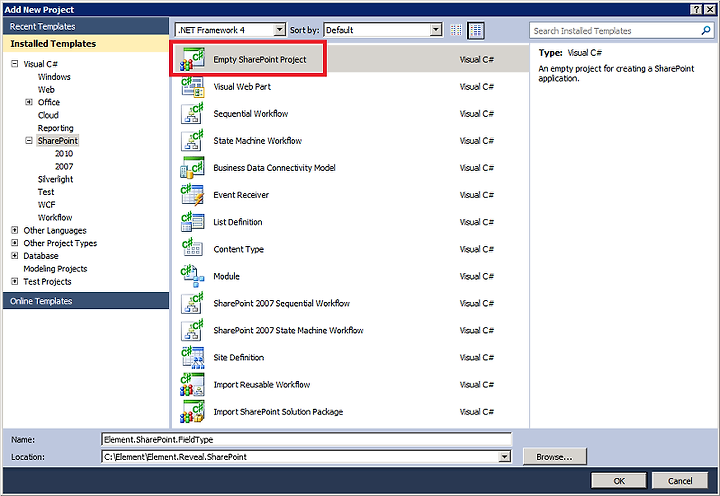Select the Event Receiver label
Screen dimensions: 720x496
[241, 195]
